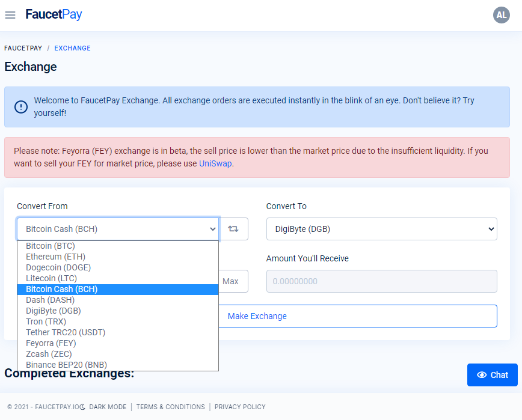Open the hamburger navigation menu
Screen dimensions: 522x420
10,15
